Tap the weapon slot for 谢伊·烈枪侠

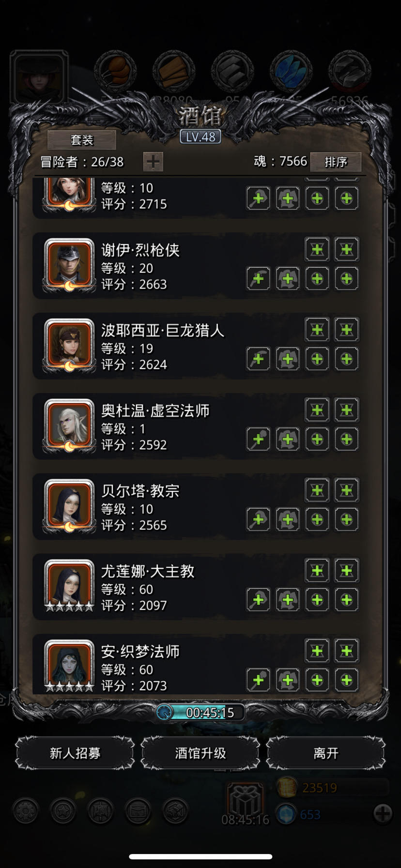[258, 279]
